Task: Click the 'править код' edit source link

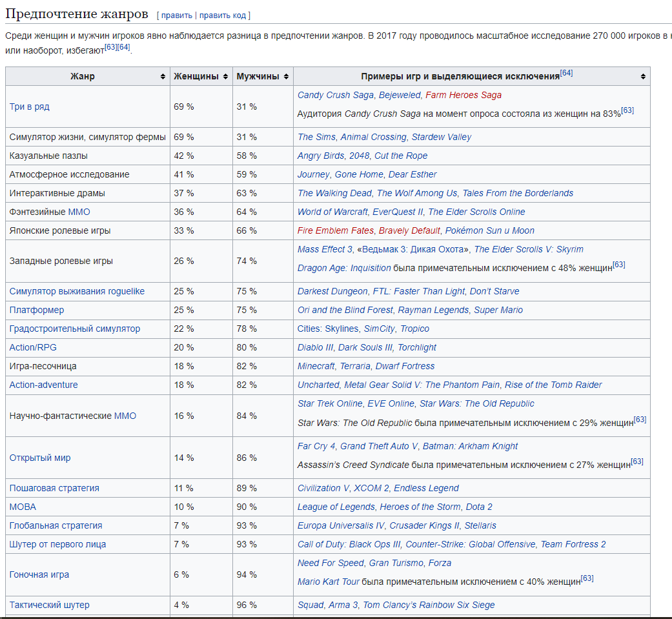Action: pos(223,15)
